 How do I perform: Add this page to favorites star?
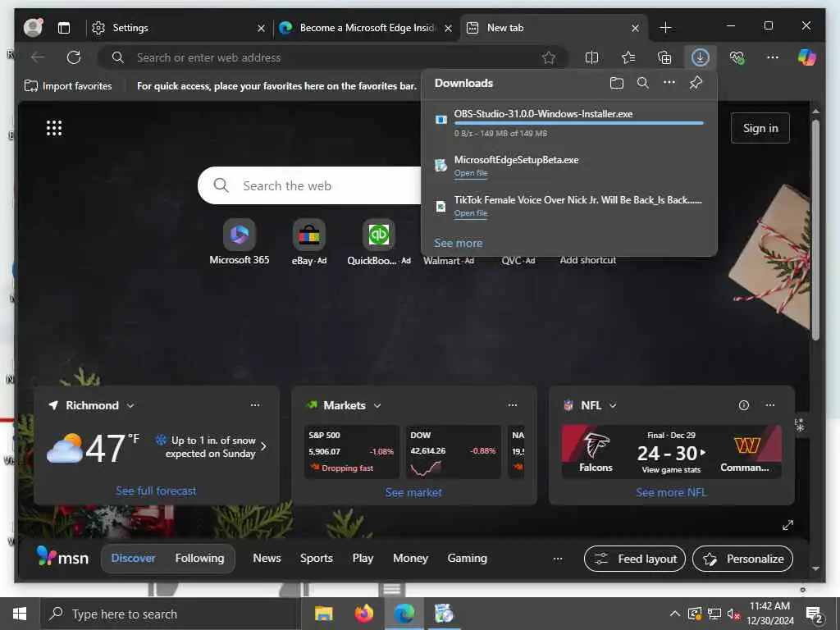click(549, 57)
